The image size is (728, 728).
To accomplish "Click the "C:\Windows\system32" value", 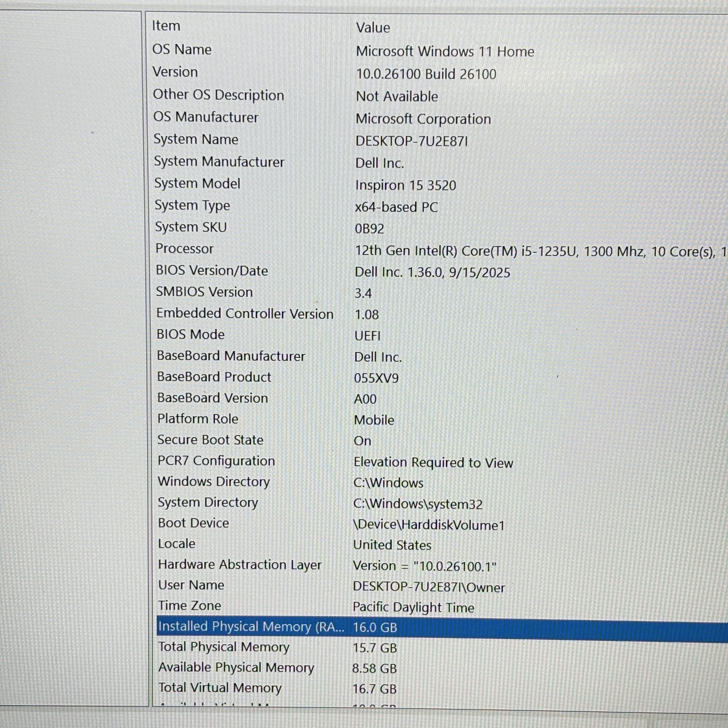I will (x=418, y=504).
